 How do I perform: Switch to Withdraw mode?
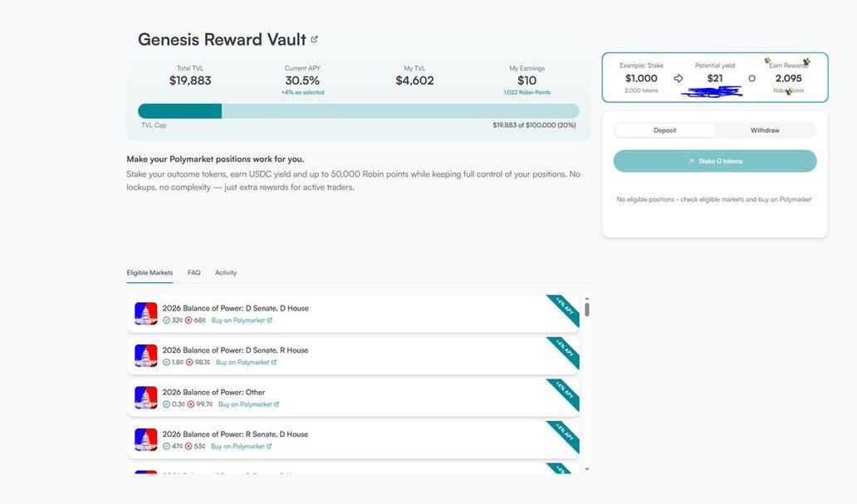765,130
